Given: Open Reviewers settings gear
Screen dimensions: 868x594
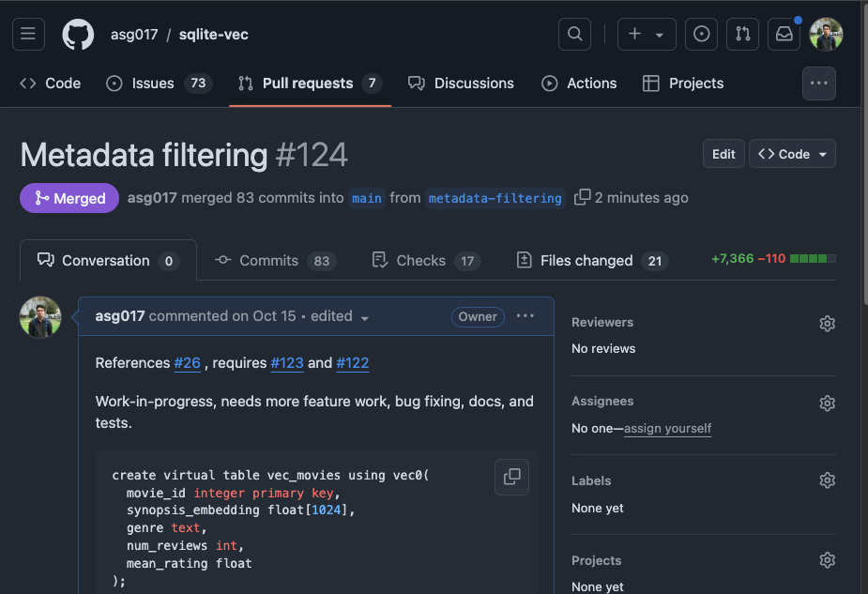Looking at the screenshot, I should [x=827, y=323].
